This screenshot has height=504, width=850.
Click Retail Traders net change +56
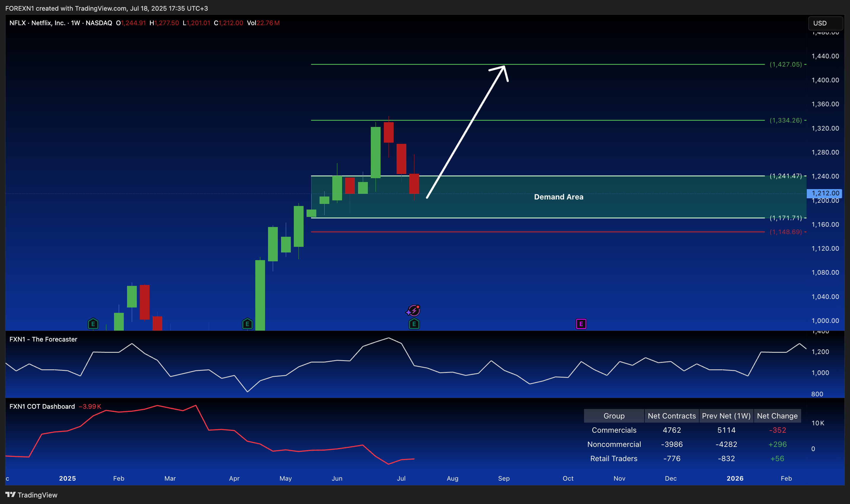777,458
